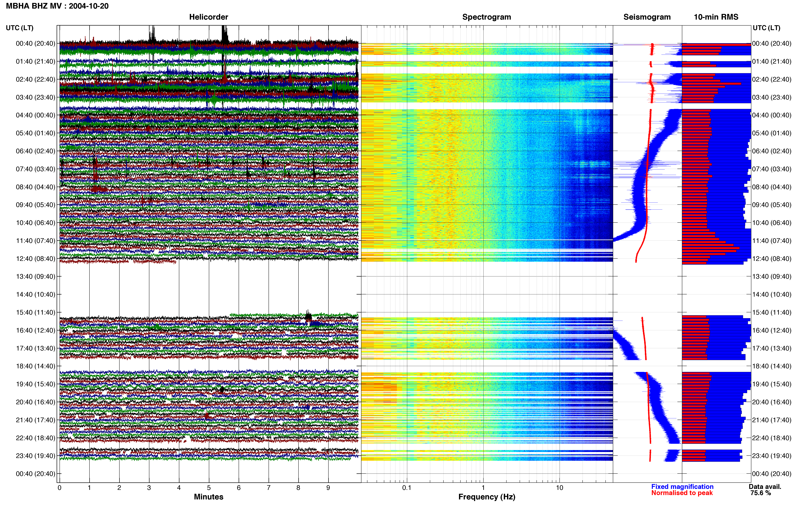Click the 04:40 (00:40) label on left axis

click(x=35, y=115)
